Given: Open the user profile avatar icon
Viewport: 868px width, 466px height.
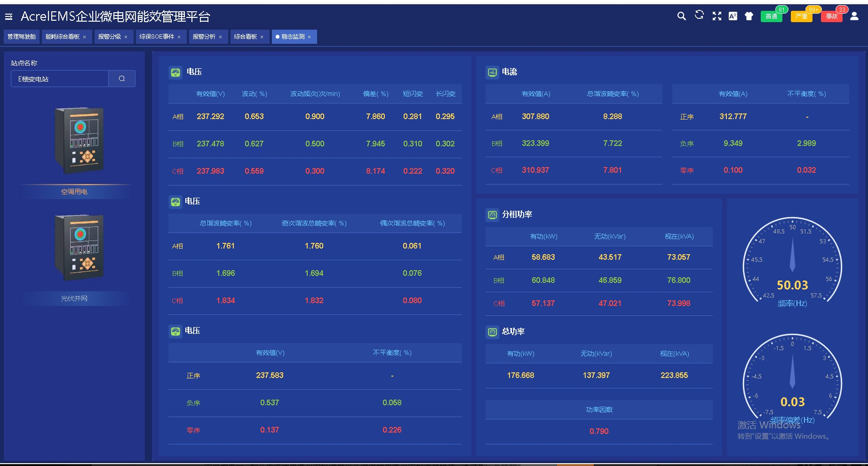Looking at the screenshot, I should click(854, 16).
